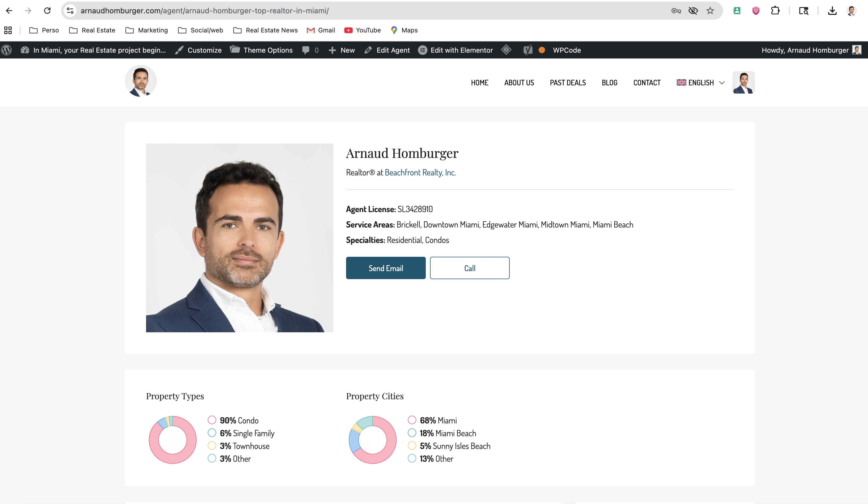Open the Real Estate bookmarks folder
The height and width of the screenshot is (504, 868).
pos(92,30)
